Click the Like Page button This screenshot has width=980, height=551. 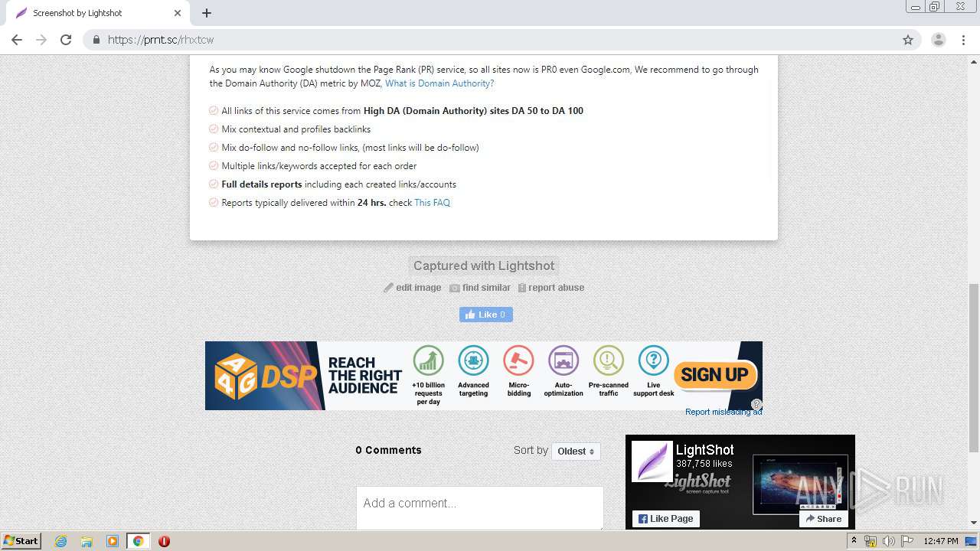tap(665, 519)
